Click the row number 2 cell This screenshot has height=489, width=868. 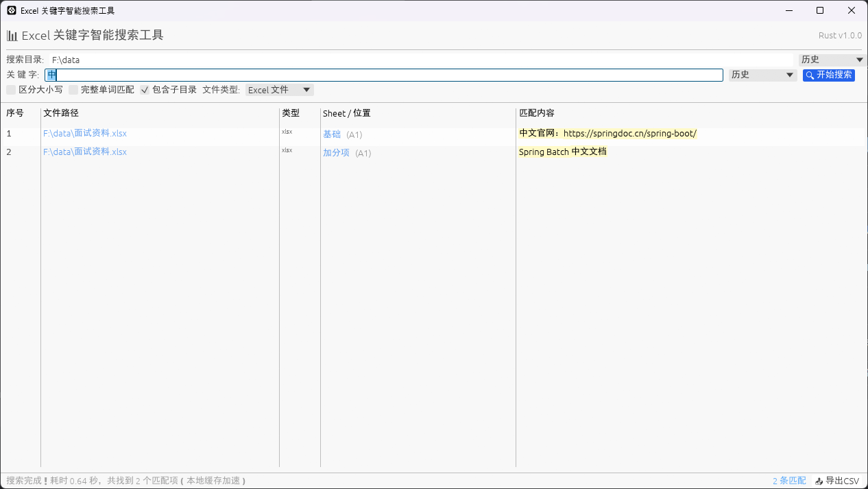[9, 152]
